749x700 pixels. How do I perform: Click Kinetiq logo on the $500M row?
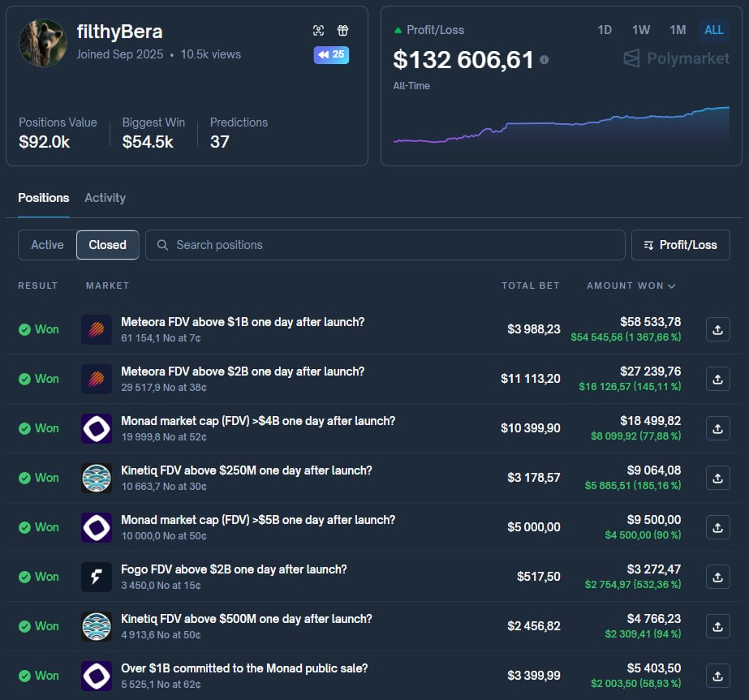tap(97, 626)
